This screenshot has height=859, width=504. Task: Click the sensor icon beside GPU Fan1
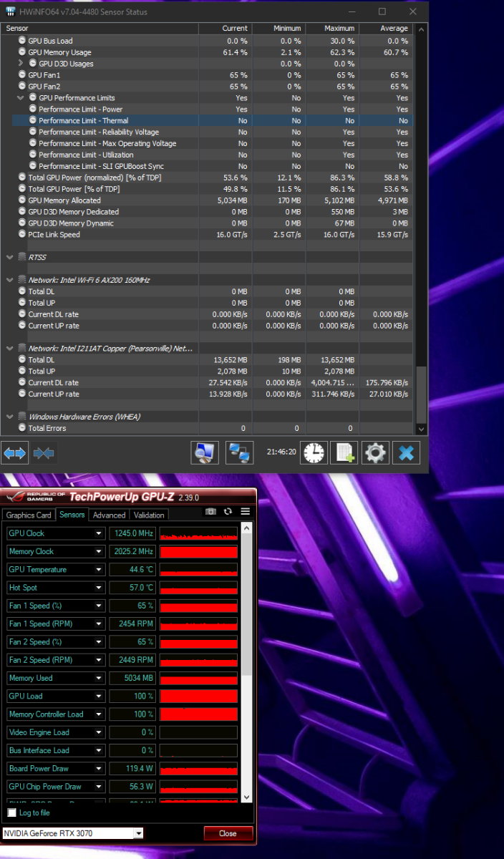pos(22,75)
